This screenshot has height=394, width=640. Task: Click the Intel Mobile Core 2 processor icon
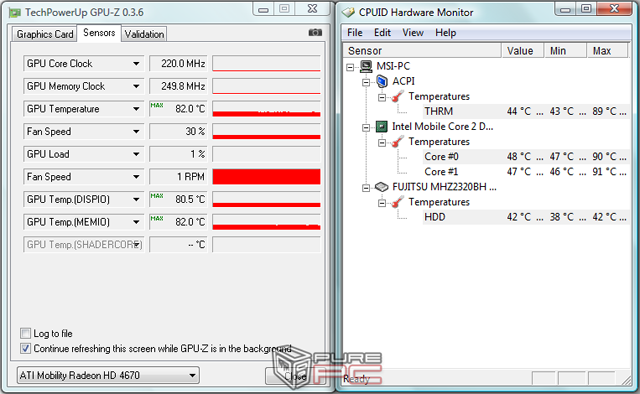[x=381, y=127]
